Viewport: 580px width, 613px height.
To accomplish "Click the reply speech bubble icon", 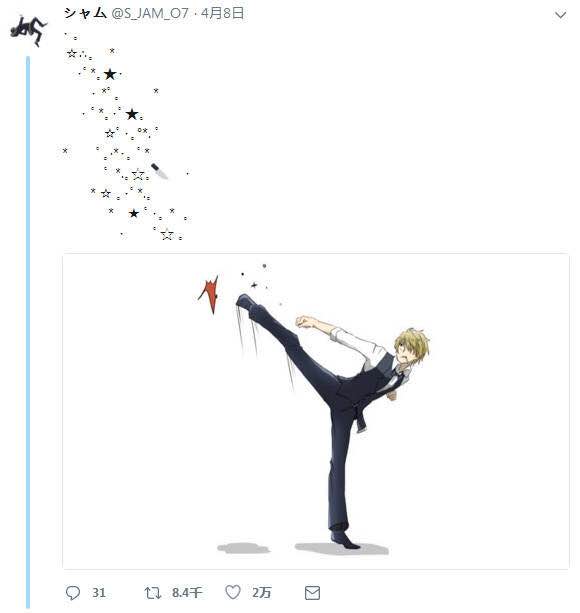I will pyautogui.click(x=73, y=593).
